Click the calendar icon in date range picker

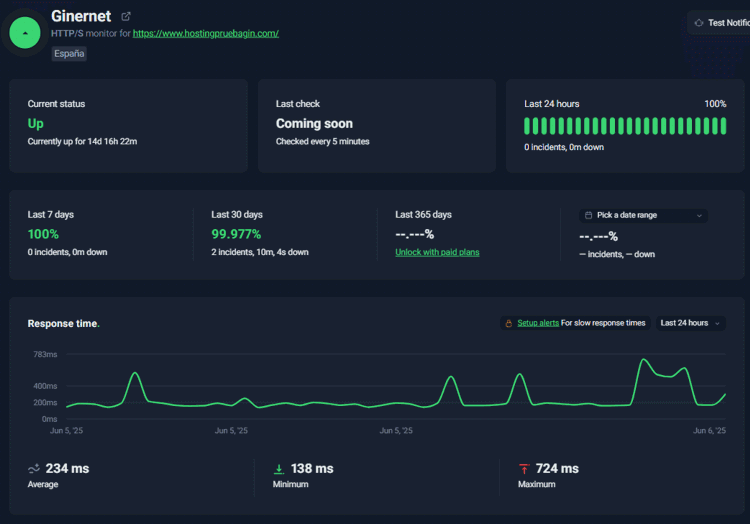[x=588, y=216]
